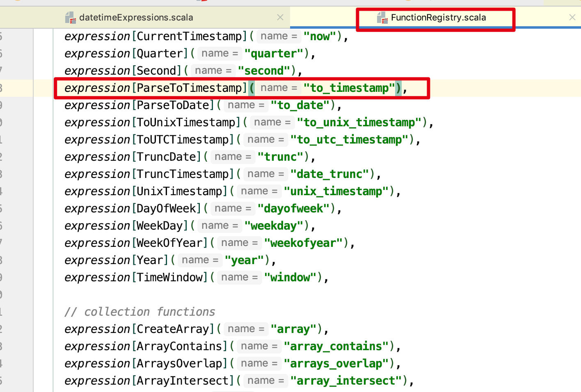The height and width of the screenshot is (392, 581).
Task: Click the ParseToDate class reference
Action: click(x=173, y=105)
